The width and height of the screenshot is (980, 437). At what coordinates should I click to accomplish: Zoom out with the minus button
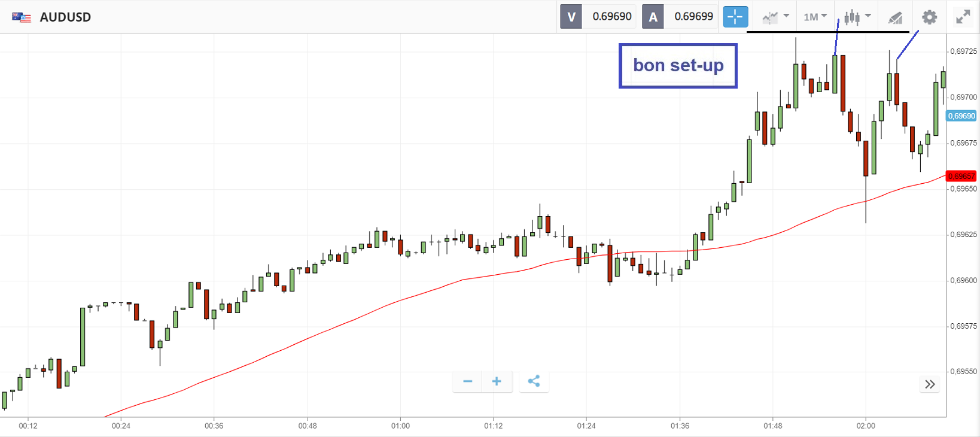click(468, 381)
